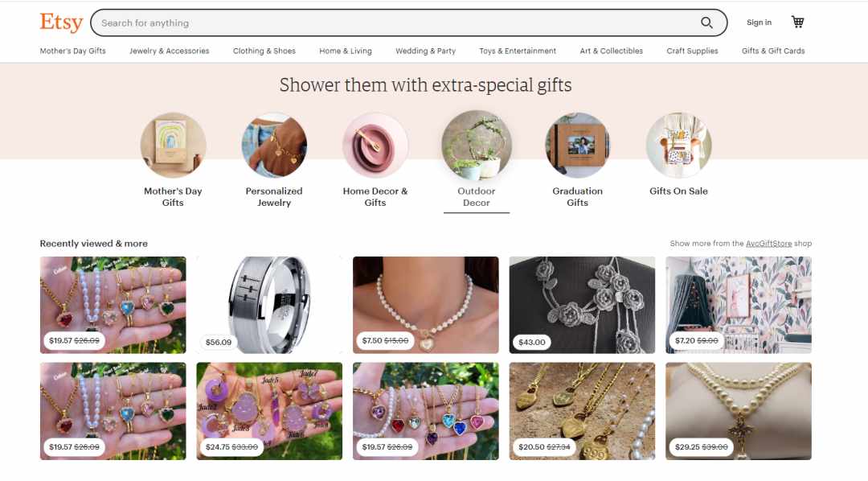Screen dimensions: 868x481
Task: Click the Sign in button
Action: coord(759,23)
